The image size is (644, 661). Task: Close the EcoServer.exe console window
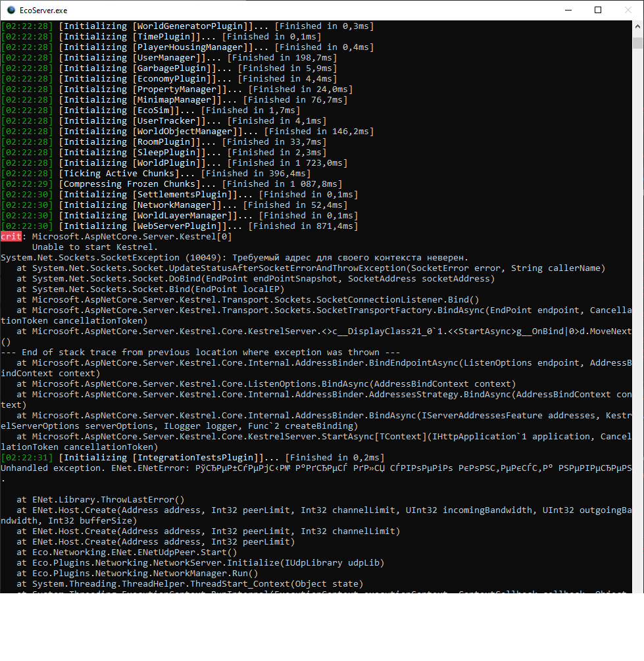[628, 10]
